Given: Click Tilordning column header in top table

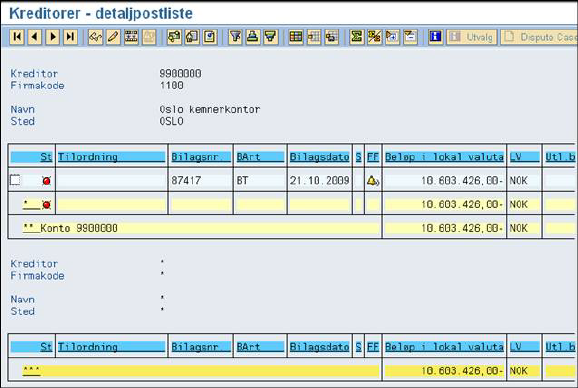Looking at the screenshot, I should (111, 157).
